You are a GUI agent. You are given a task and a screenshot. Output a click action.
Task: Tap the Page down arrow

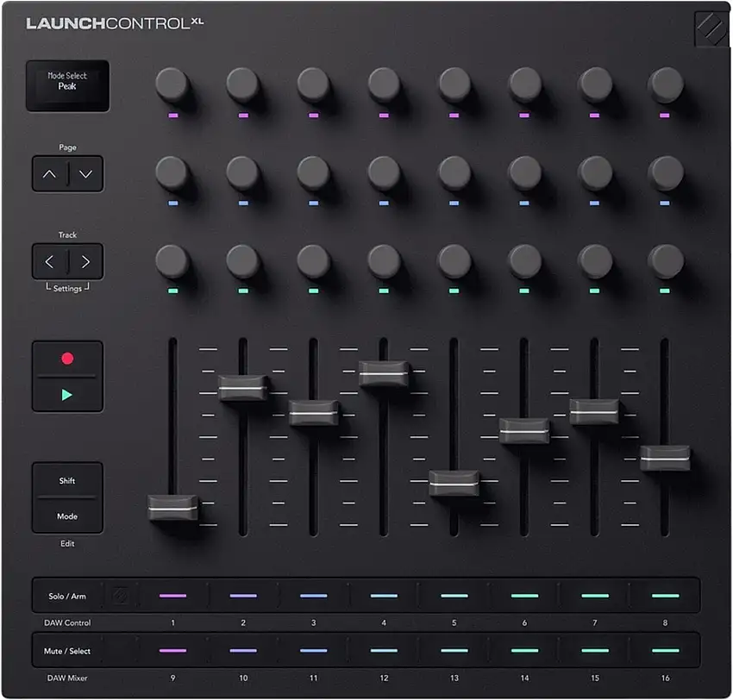coord(85,174)
